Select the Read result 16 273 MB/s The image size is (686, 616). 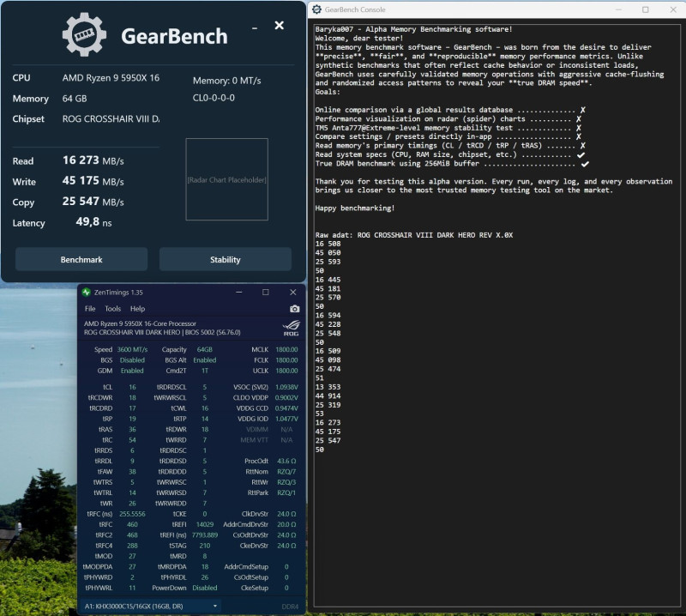[93, 160]
